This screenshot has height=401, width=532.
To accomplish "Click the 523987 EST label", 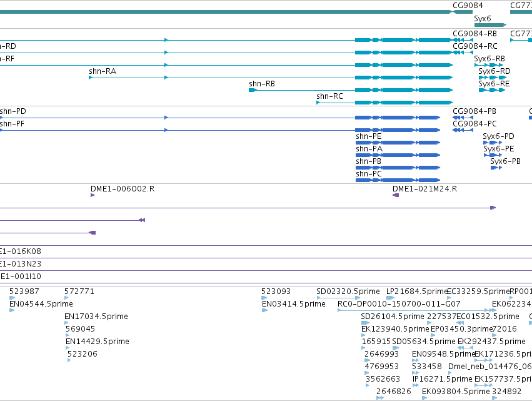I will [x=24, y=292].
